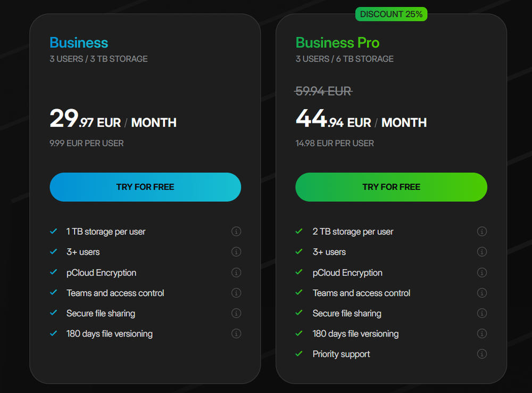Select the checkmark beside Teams and access control
This screenshot has width=532, height=393.
click(53, 292)
